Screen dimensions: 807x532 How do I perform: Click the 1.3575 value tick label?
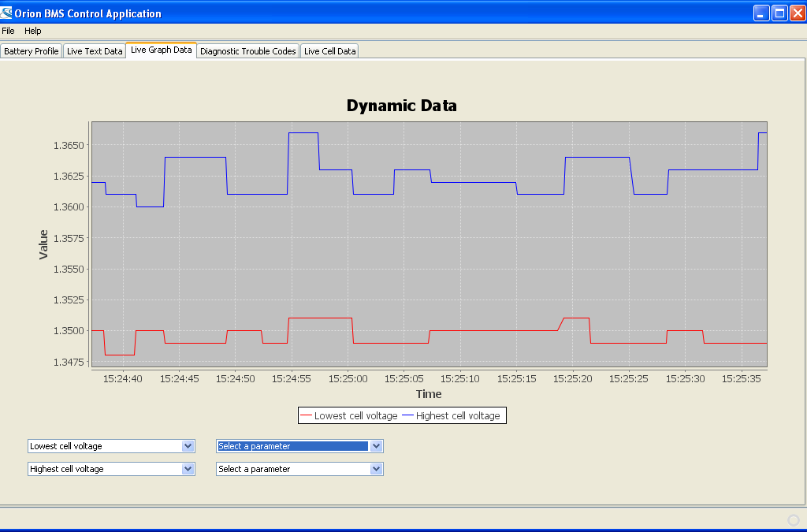pyautogui.click(x=69, y=238)
